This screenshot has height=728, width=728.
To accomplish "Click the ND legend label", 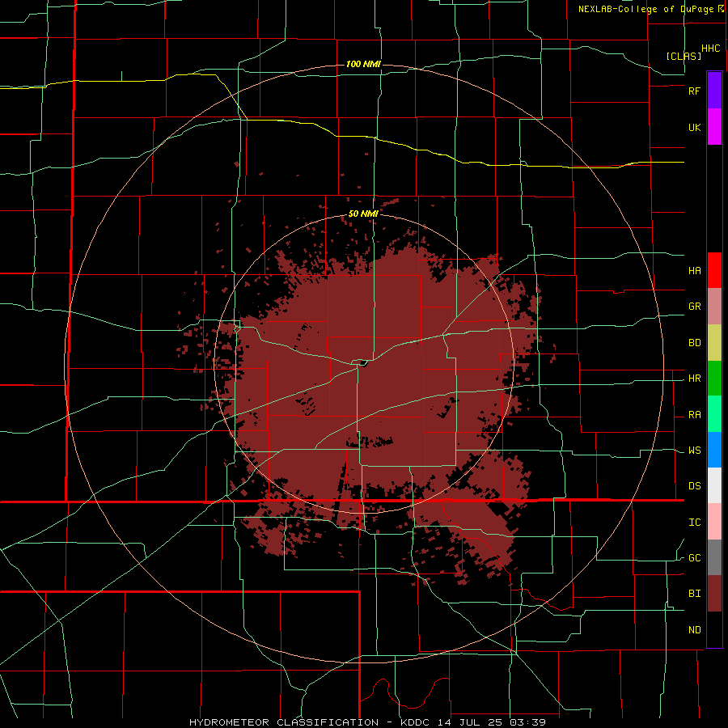I will coord(694,630).
